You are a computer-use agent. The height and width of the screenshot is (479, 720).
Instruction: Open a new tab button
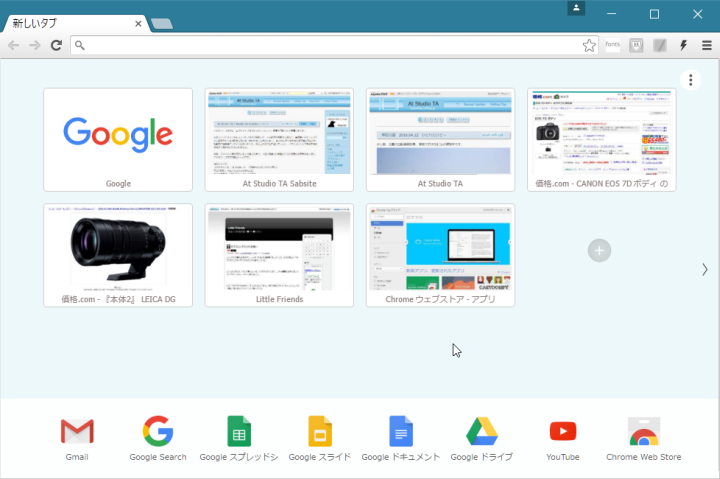pyautogui.click(x=162, y=23)
